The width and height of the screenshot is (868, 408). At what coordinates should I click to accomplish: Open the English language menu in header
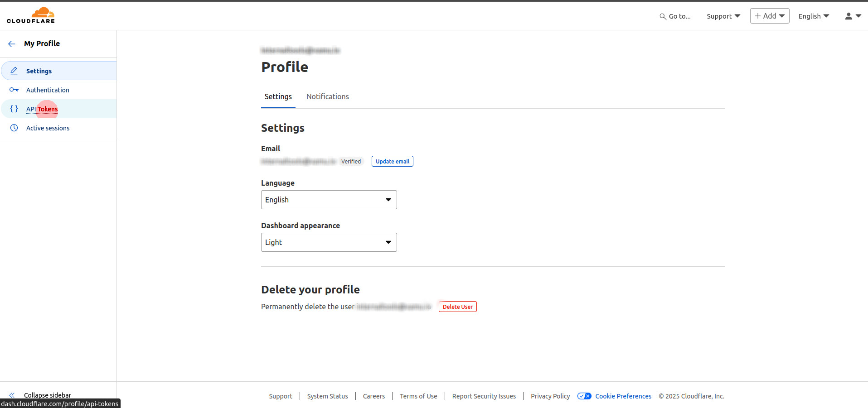pyautogui.click(x=814, y=16)
